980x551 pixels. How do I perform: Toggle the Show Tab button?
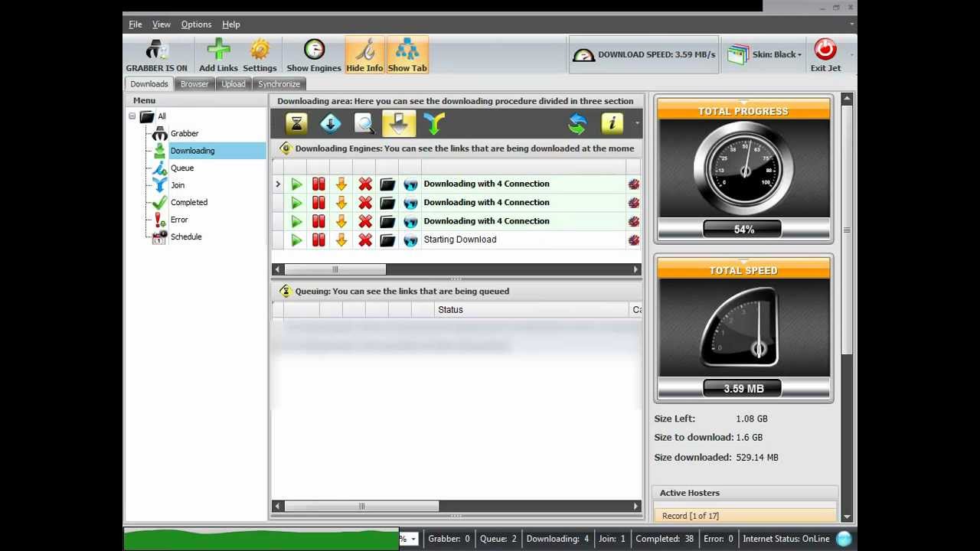click(x=407, y=56)
